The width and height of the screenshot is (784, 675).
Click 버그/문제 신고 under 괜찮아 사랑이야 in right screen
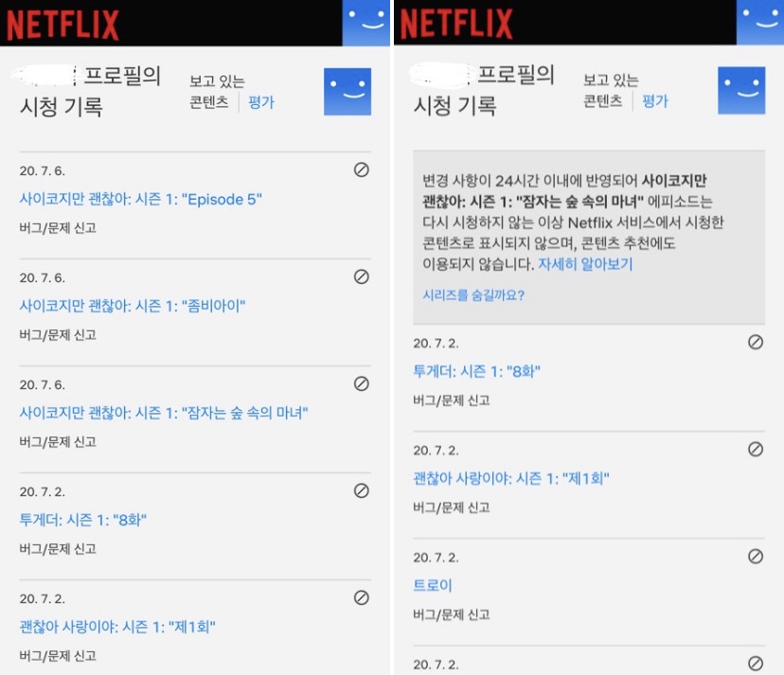coord(452,507)
